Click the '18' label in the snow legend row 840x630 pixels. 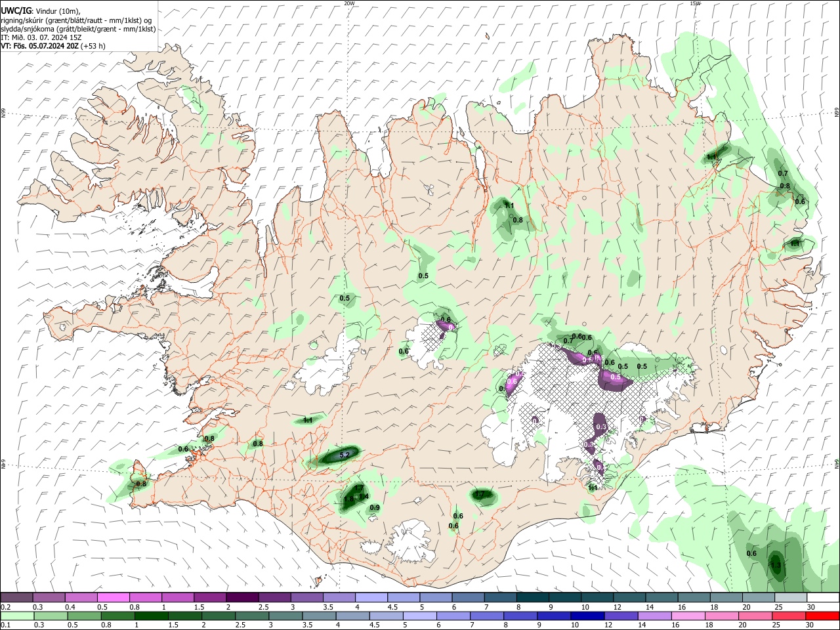coord(715,607)
